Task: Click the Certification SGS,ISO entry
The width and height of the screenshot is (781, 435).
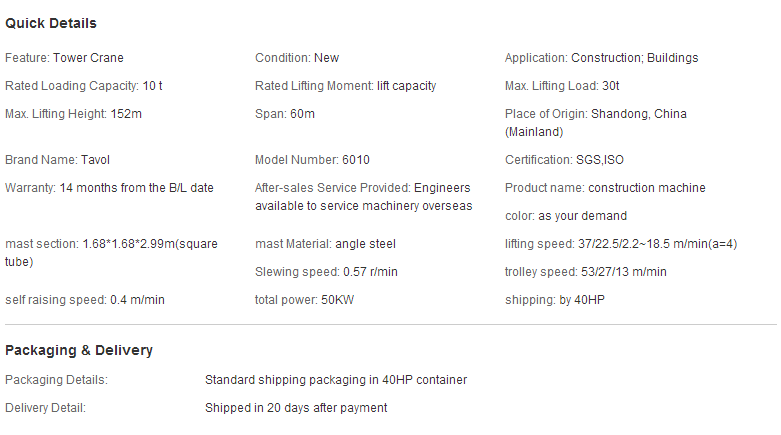Action: point(564,160)
